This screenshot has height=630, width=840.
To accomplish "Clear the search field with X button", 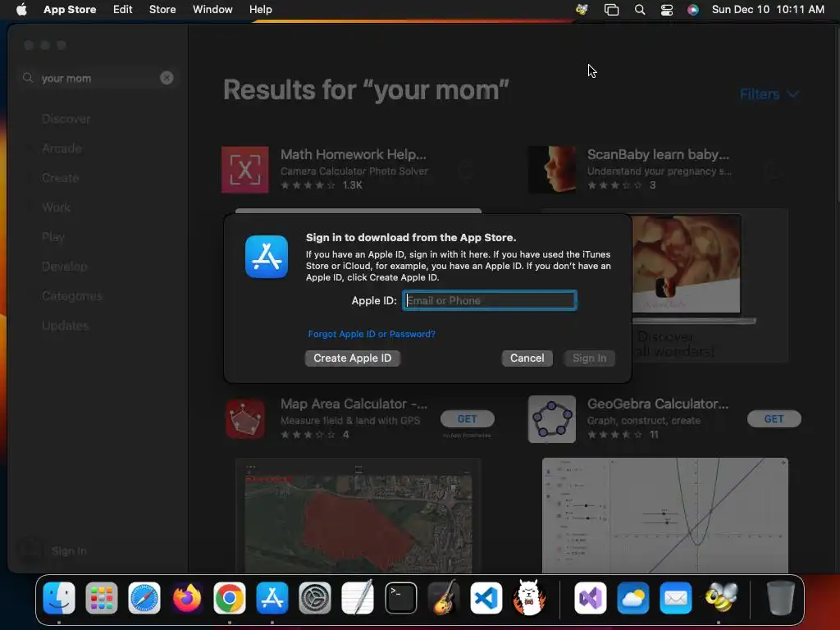I will click(167, 78).
